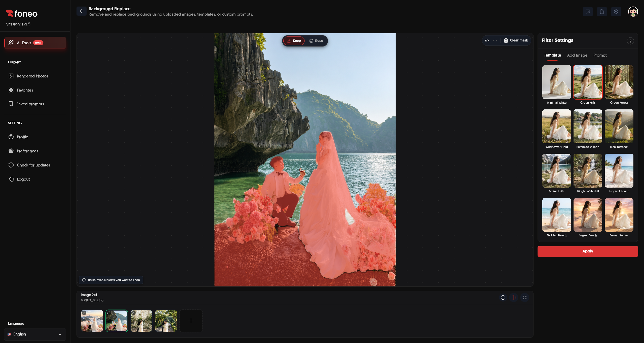Open Favorites in the sidebar
The image size is (644, 343).
35,90
